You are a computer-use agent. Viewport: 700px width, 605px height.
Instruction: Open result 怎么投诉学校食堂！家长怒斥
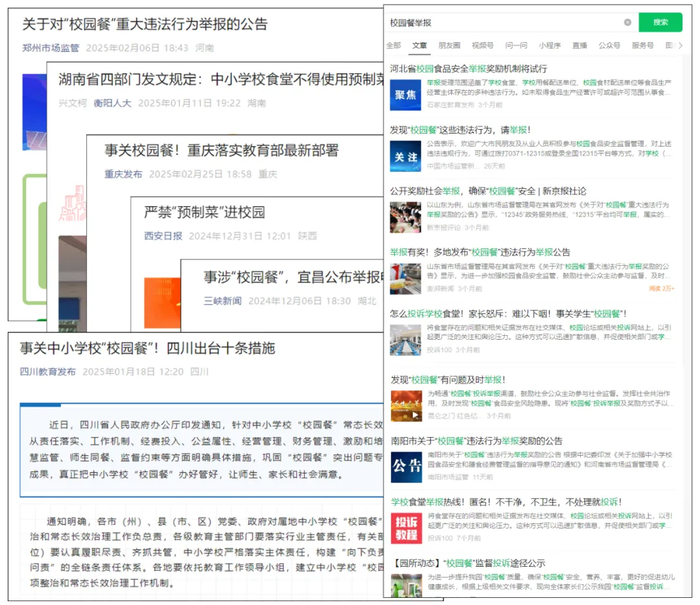pos(508,313)
